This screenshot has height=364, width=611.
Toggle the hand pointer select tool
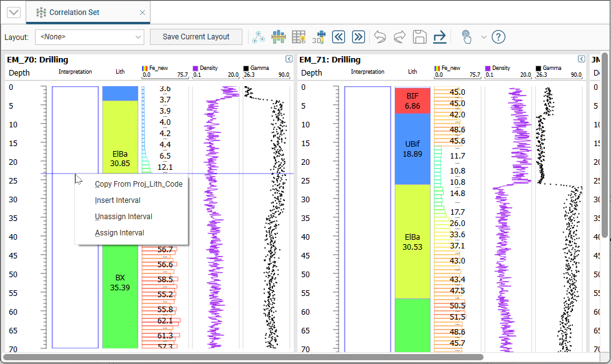466,37
